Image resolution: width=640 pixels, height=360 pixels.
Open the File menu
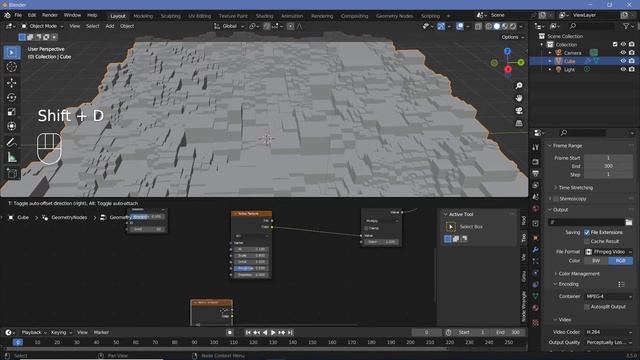[x=18, y=15]
